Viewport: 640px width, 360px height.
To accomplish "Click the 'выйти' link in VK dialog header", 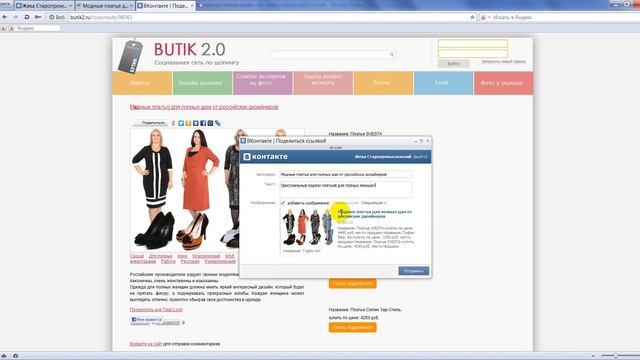I will pos(420,157).
